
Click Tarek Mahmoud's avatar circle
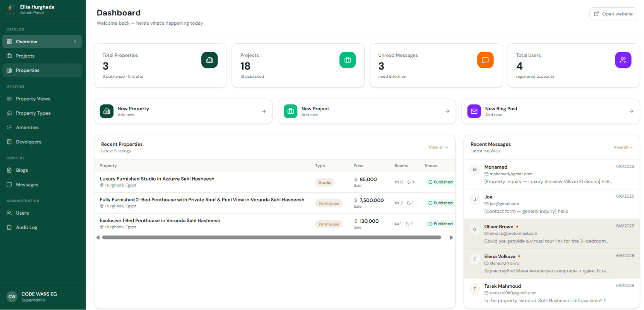[x=474, y=289]
